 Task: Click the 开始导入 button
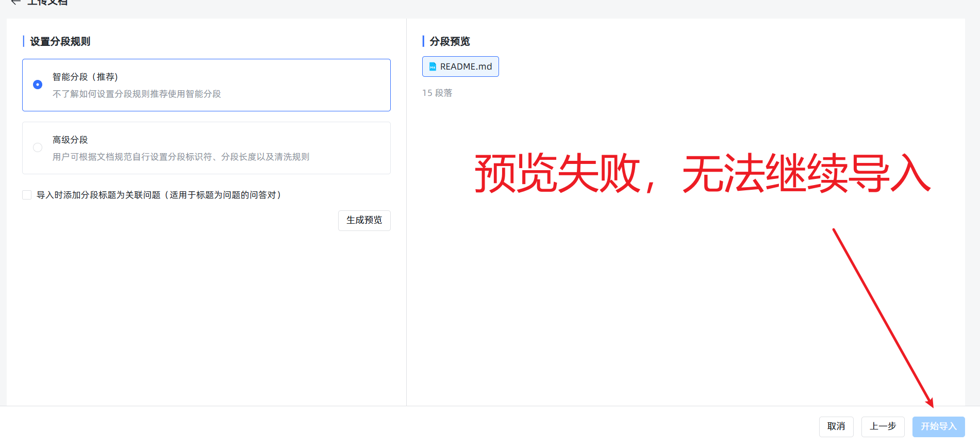939,426
